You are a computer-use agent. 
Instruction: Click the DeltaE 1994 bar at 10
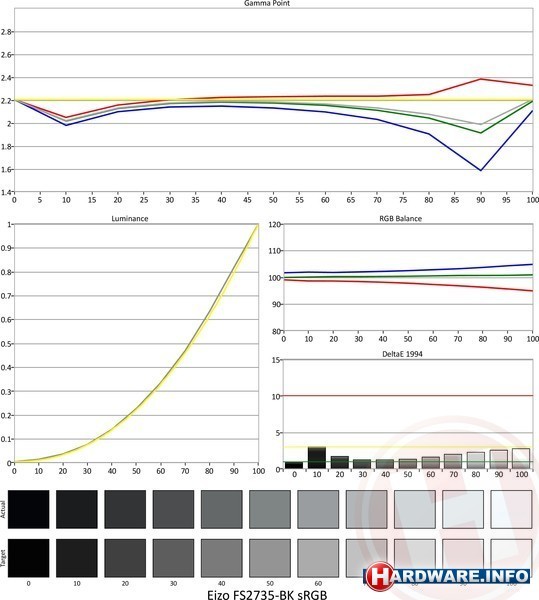(x=317, y=458)
